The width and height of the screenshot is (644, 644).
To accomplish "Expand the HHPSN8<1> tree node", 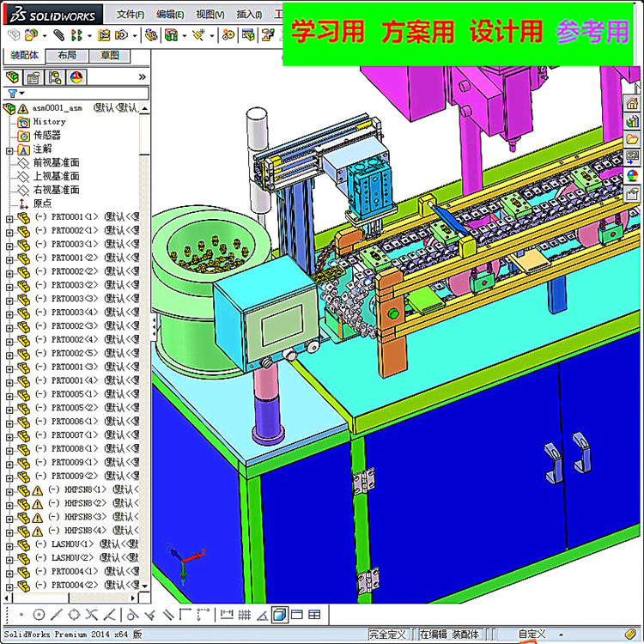I will [x=9, y=492].
